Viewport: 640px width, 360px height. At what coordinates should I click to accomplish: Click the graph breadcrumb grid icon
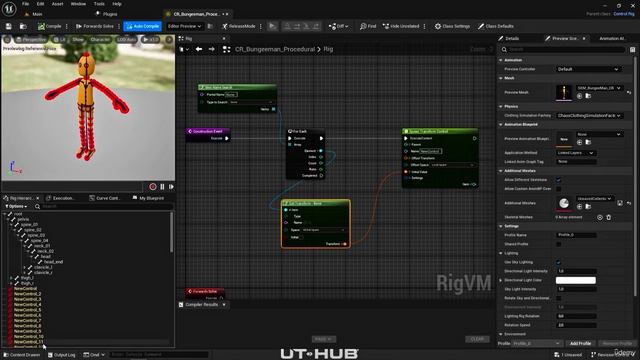[227, 49]
